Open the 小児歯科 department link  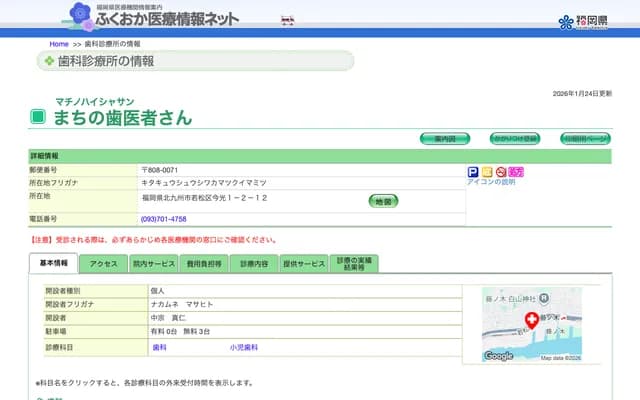pos(243,347)
